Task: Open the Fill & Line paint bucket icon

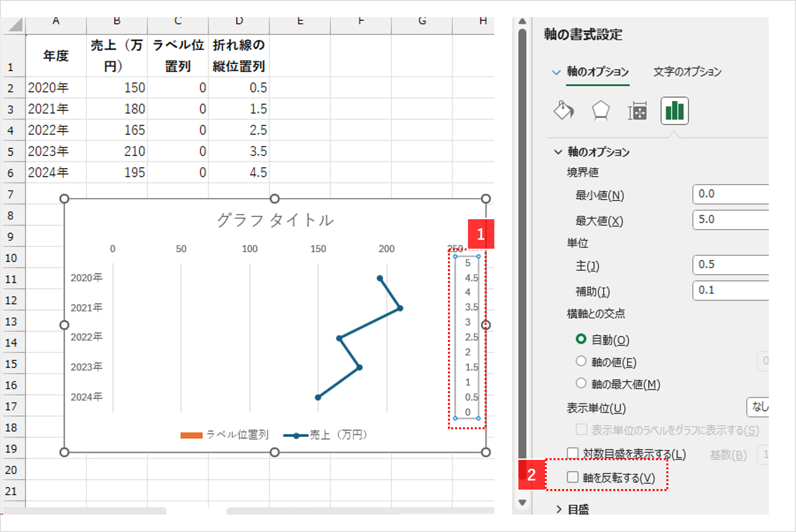Action: (563, 110)
